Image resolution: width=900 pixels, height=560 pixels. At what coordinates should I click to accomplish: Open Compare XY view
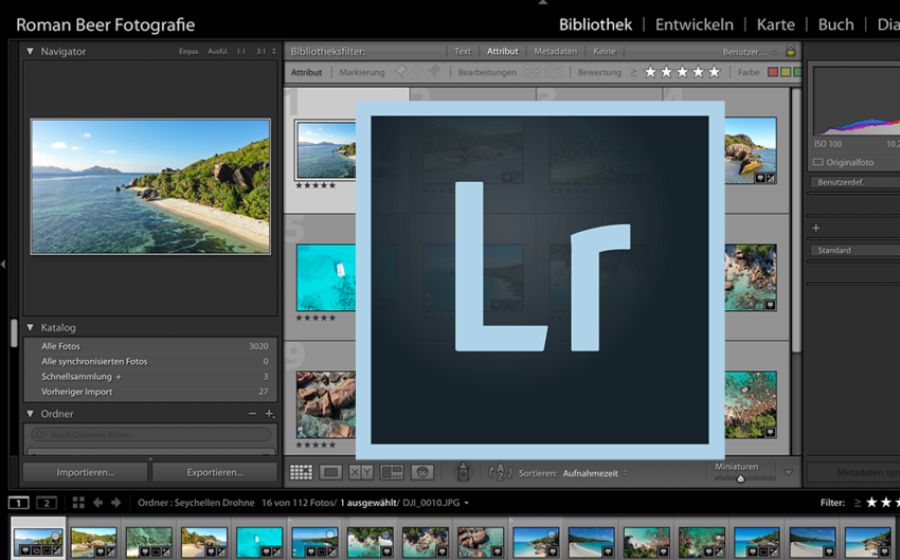(x=361, y=472)
